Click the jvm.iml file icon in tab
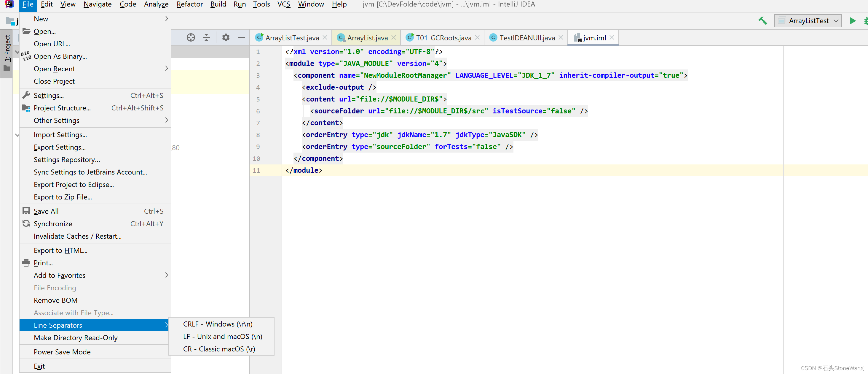The height and width of the screenshot is (374, 868). pyautogui.click(x=577, y=38)
